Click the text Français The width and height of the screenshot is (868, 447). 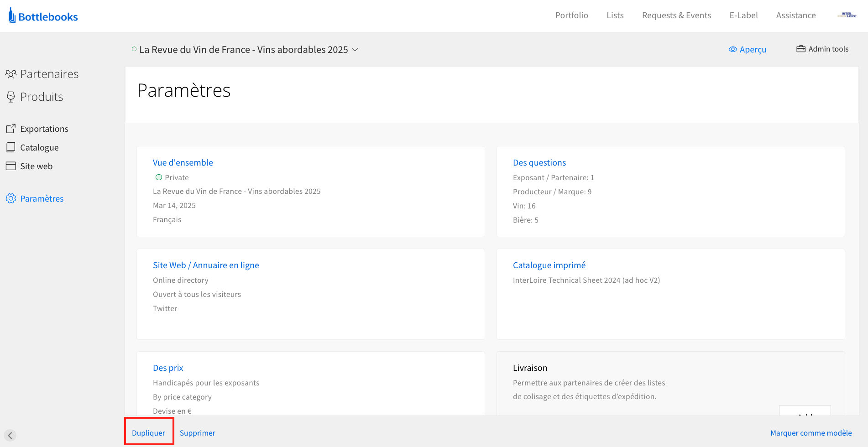(x=167, y=219)
